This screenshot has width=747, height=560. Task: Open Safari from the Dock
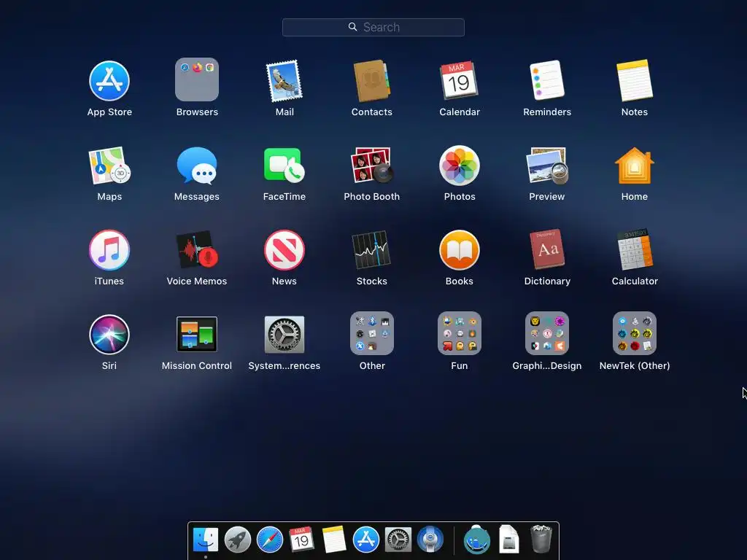click(x=270, y=540)
